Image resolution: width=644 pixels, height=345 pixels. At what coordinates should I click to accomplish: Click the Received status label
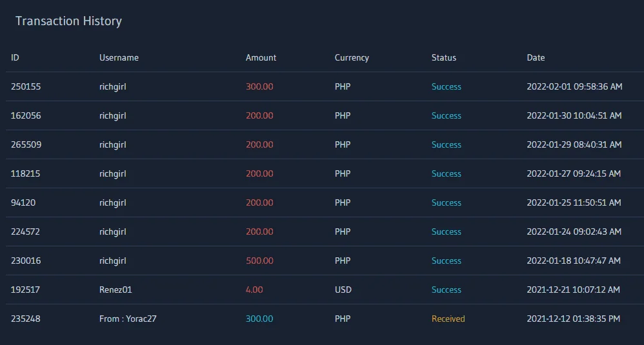(448, 319)
